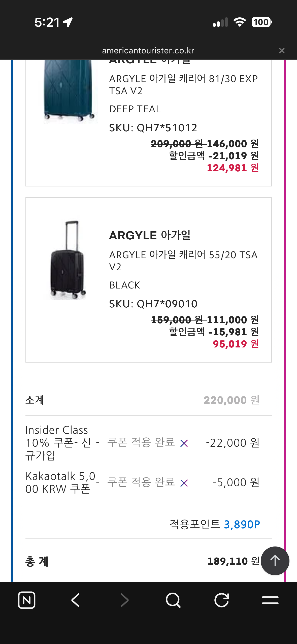Tap the americantourister.co.kr address bar
This screenshot has height=644, width=297.
coord(148,51)
